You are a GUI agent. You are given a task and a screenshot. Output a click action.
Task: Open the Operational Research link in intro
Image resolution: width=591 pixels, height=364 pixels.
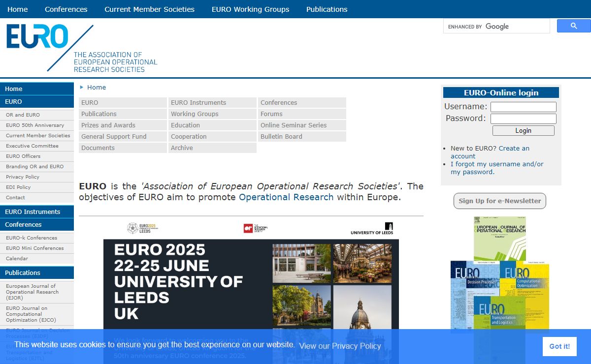point(286,197)
